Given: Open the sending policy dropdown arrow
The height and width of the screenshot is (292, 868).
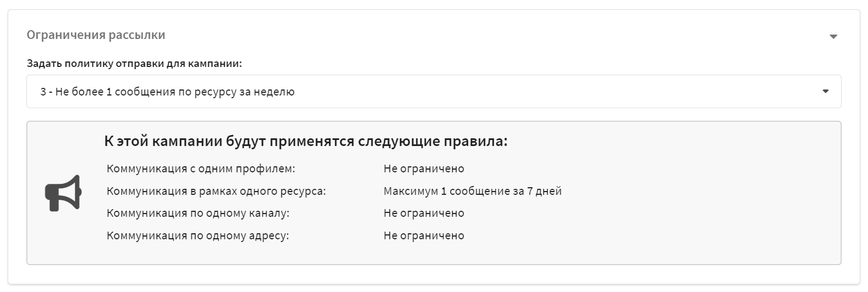Looking at the screenshot, I should click(826, 92).
